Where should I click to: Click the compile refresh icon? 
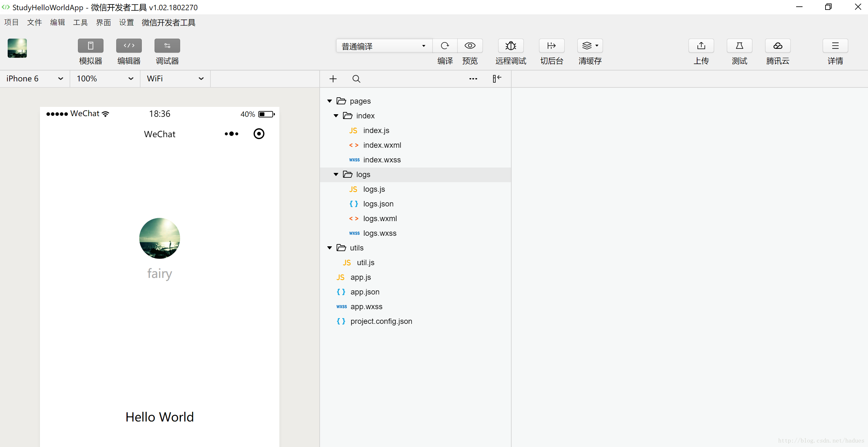445,46
